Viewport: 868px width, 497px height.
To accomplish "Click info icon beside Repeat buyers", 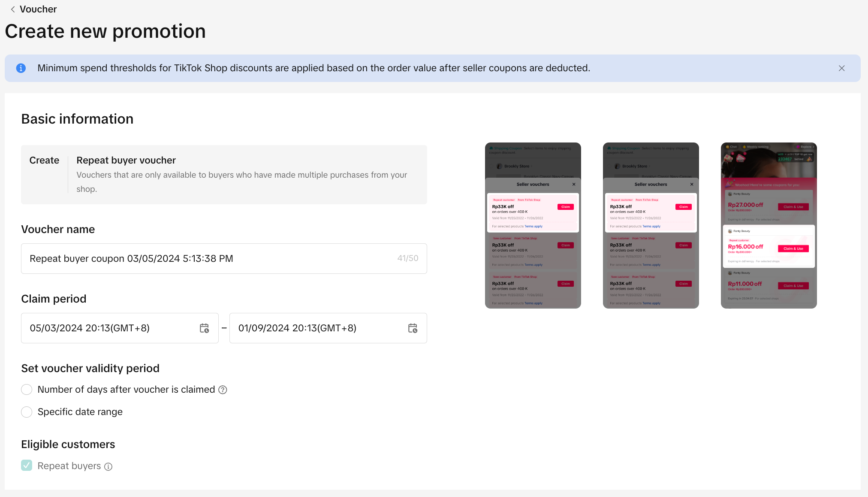I will click(108, 467).
